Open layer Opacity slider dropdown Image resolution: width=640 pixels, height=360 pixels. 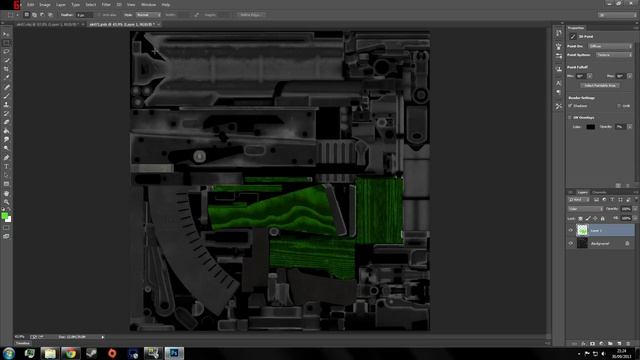tap(635, 209)
